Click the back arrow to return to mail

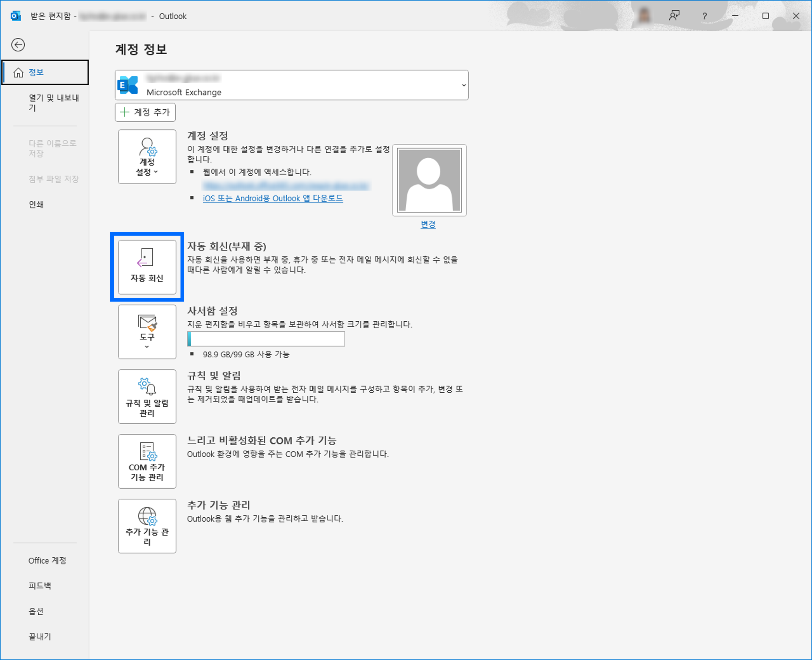tap(18, 45)
